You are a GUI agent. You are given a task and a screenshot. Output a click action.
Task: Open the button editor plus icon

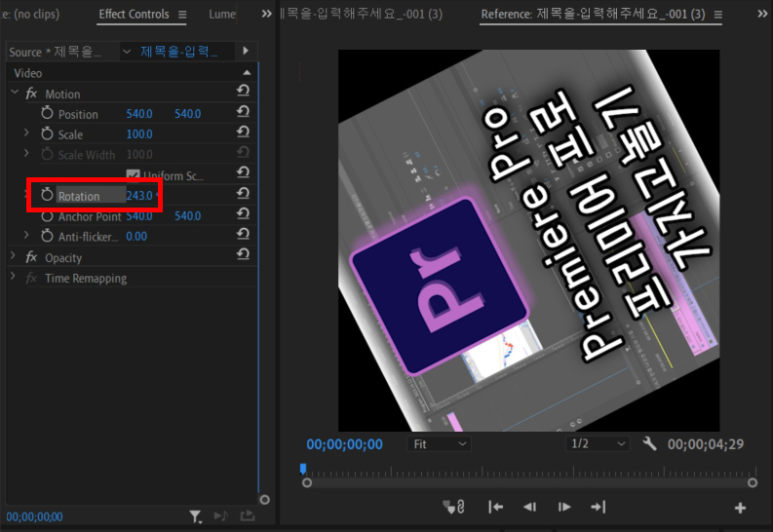[x=740, y=508]
